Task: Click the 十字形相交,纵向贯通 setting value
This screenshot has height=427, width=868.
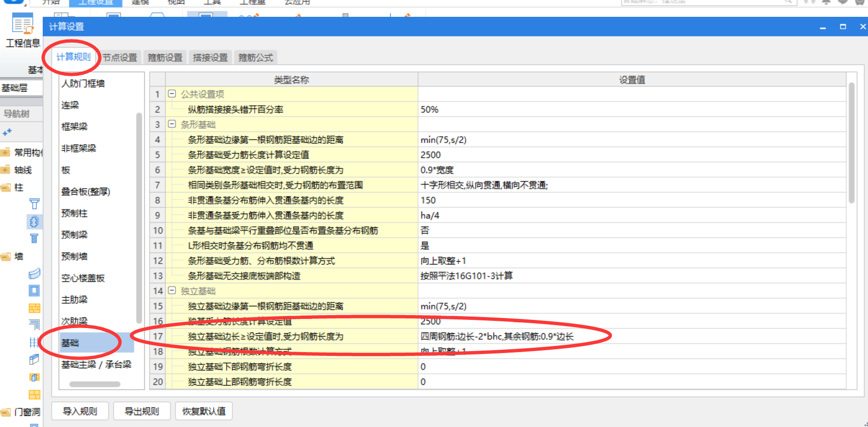Action: 632,185
